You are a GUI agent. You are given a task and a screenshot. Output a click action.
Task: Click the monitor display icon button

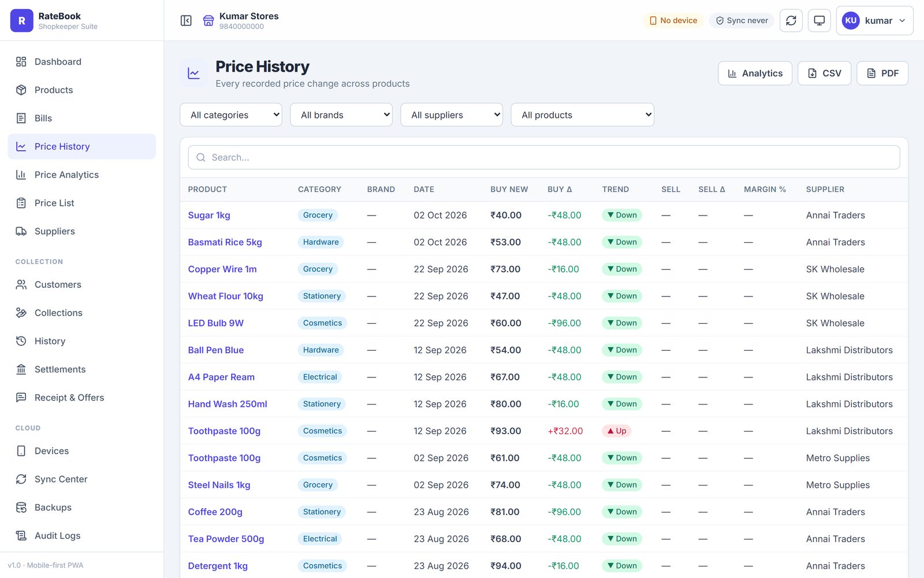pos(819,21)
